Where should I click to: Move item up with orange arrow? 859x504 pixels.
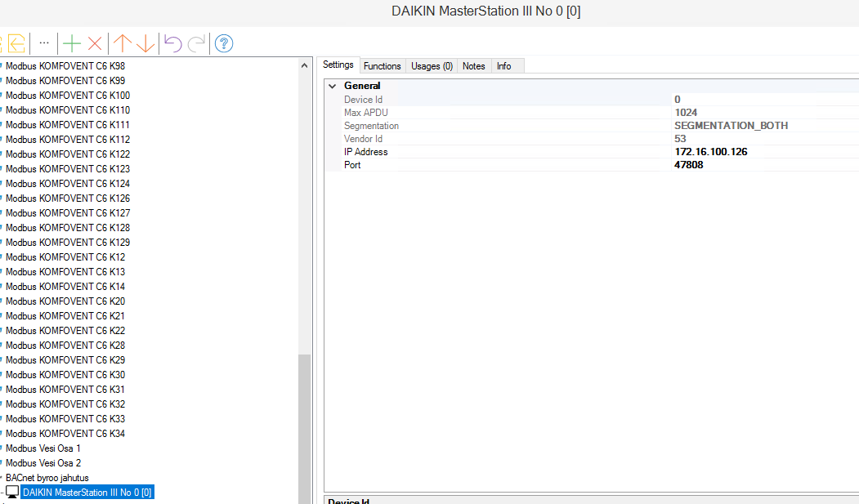pos(123,43)
